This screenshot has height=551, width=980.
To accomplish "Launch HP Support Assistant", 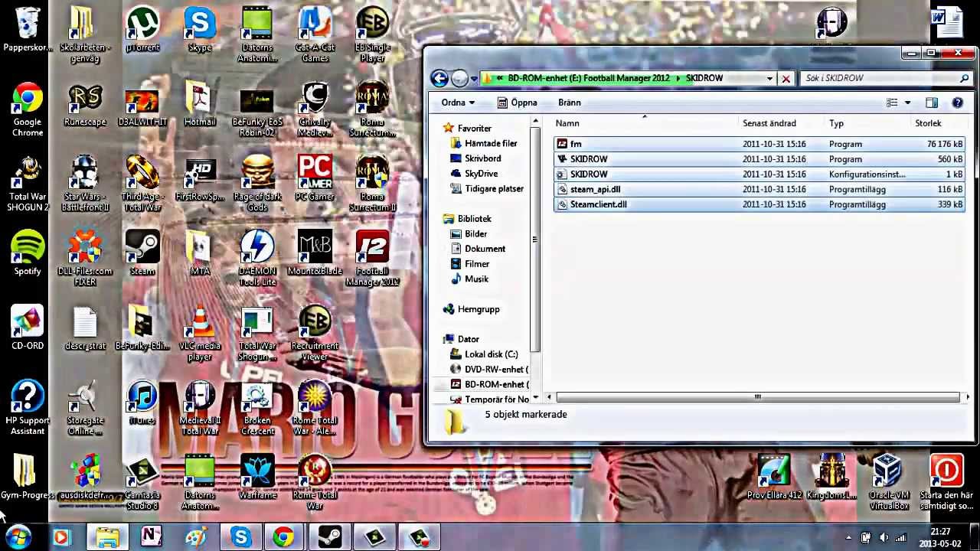I will (28, 408).
